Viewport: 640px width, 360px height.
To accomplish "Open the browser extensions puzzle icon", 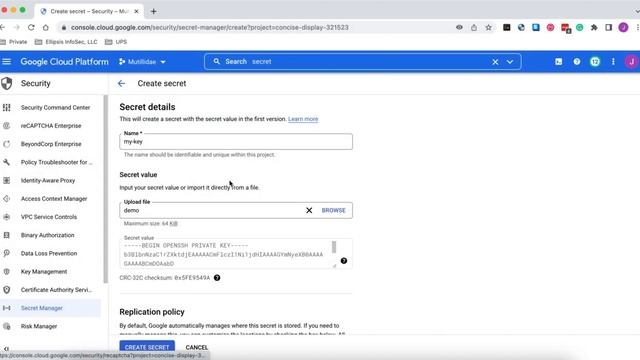I will [x=594, y=27].
